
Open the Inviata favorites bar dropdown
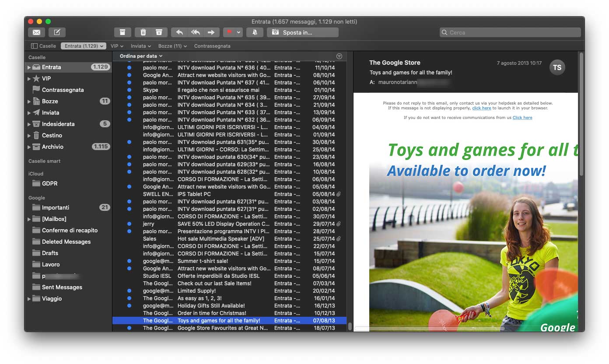tap(141, 46)
